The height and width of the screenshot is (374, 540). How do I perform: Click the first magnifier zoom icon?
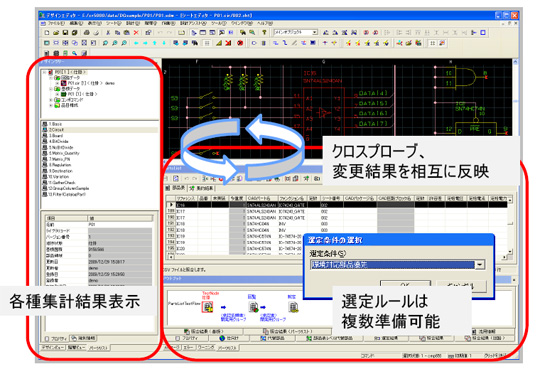105,43
